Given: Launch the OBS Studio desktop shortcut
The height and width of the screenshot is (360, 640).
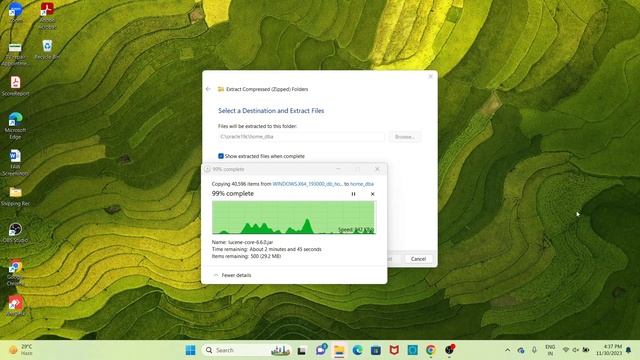Looking at the screenshot, I should coord(16,233).
